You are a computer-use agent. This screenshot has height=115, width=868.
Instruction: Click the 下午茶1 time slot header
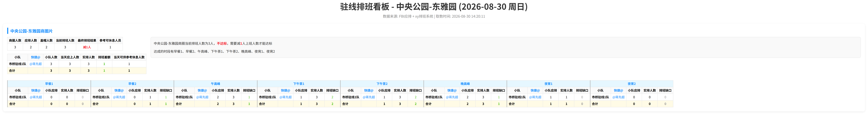[299, 84]
